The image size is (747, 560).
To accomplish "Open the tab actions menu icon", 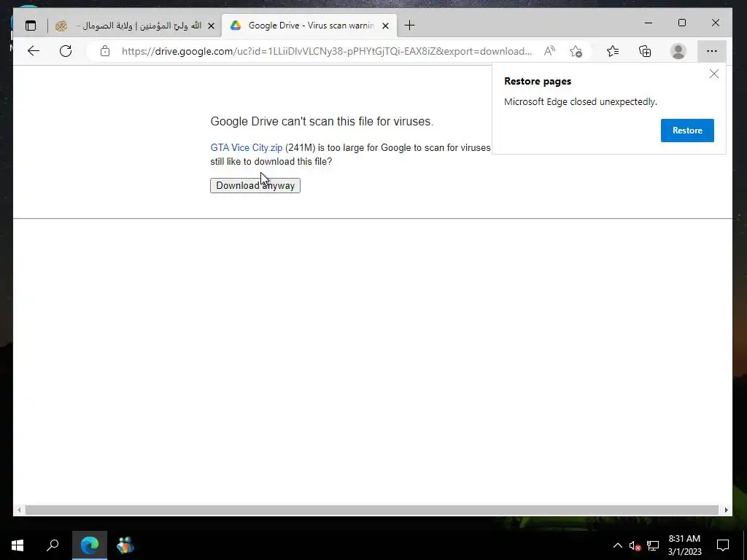I will point(31,26).
